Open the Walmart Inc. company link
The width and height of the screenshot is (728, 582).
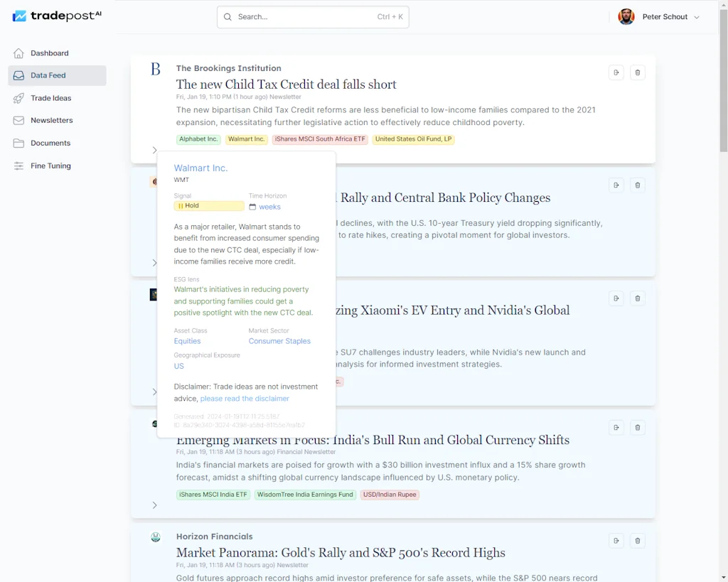[200, 168]
